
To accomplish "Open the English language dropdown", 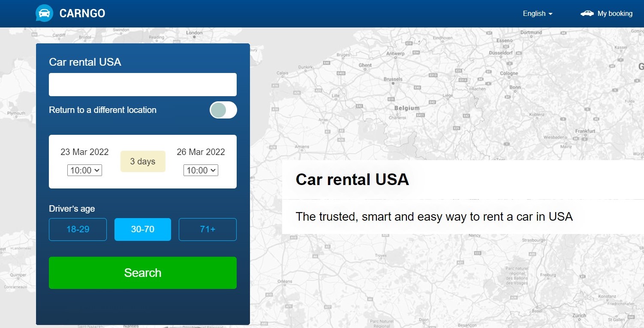I will (538, 13).
